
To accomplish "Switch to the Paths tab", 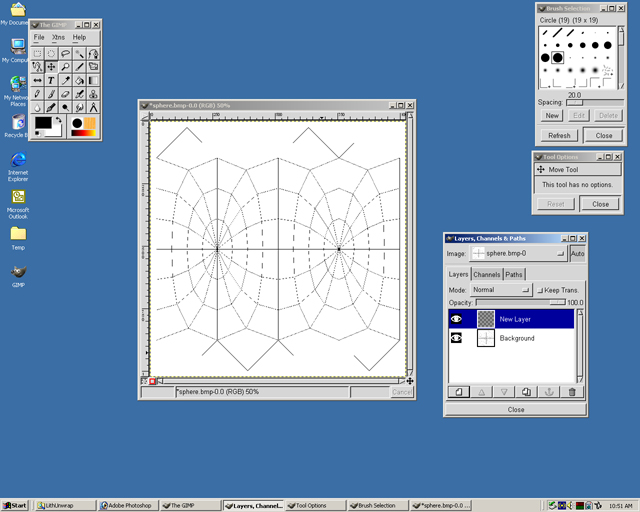I will tap(514, 275).
